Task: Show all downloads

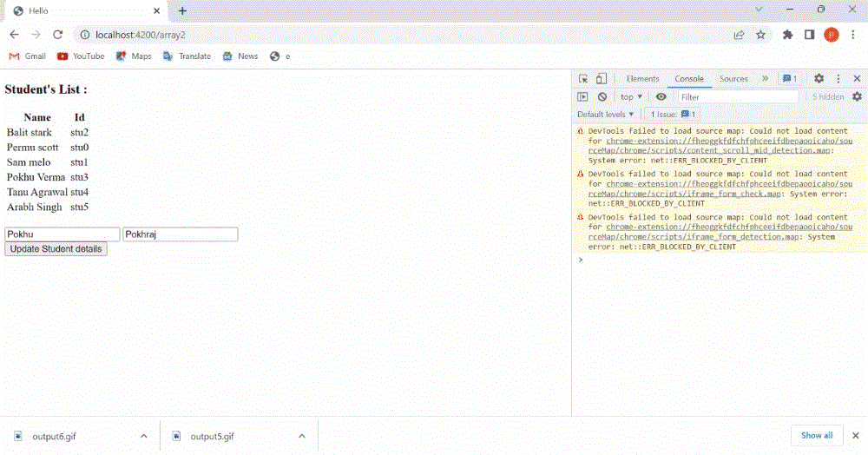Action: [x=817, y=436]
